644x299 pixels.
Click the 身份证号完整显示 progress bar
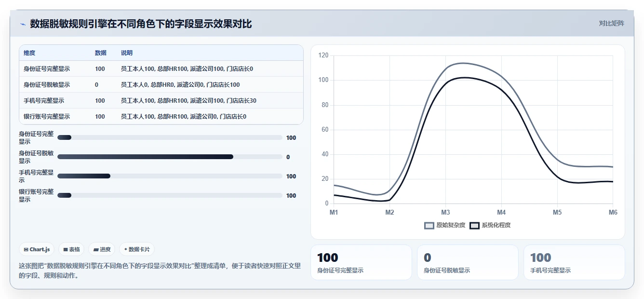point(170,138)
